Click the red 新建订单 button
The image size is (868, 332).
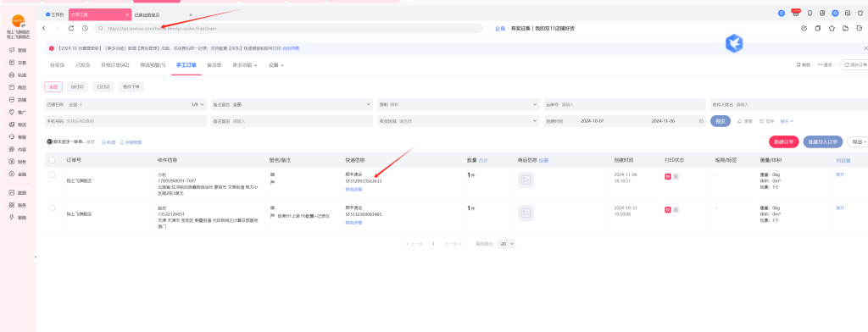pyautogui.click(x=784, y=142)
